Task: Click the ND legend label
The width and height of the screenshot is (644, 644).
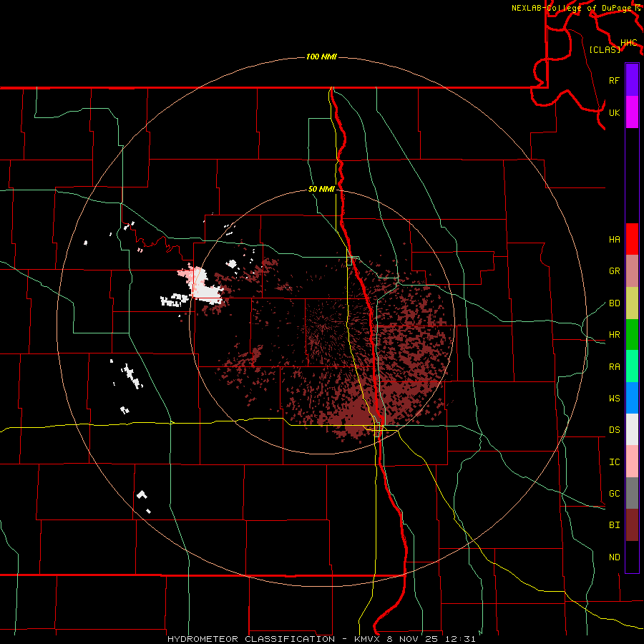Action: click(614, 557)
